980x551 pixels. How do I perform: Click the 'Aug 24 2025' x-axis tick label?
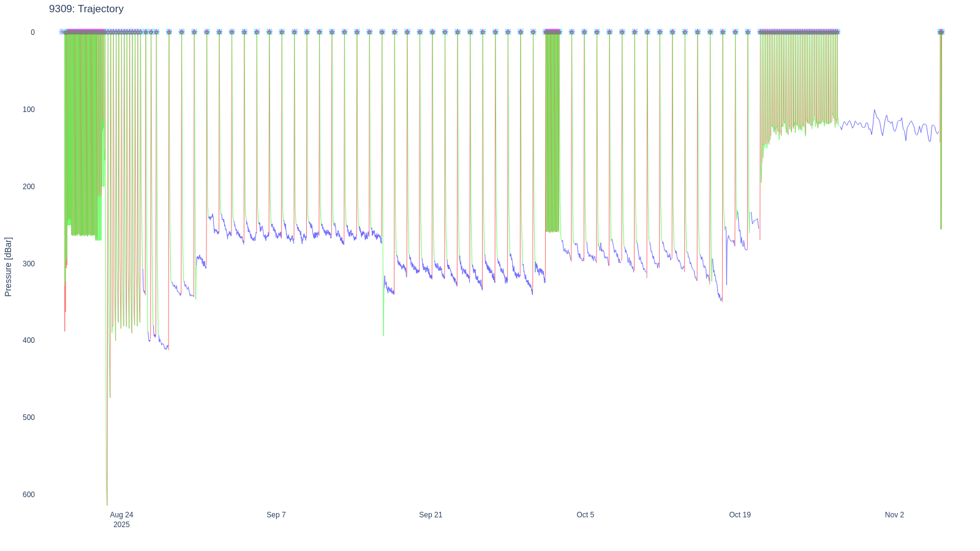click(x=121, y=519)
